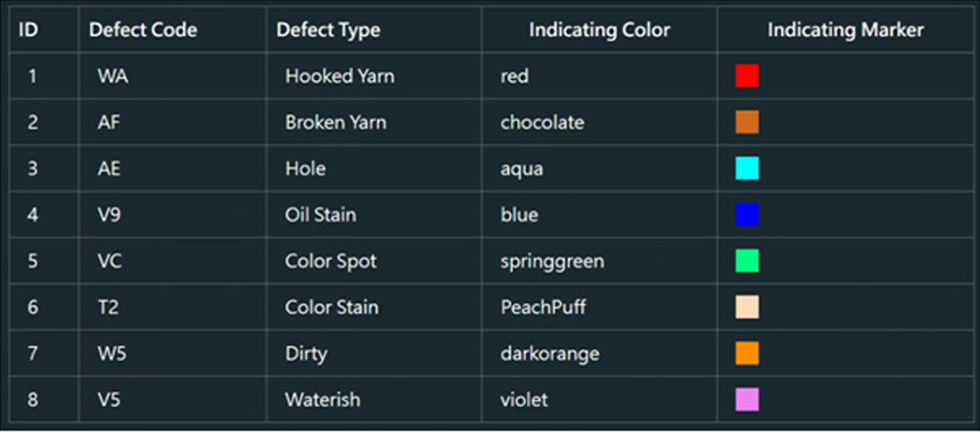Click the Color Spot defect type cell
The image size is (980, 432).
pos(330,261)
